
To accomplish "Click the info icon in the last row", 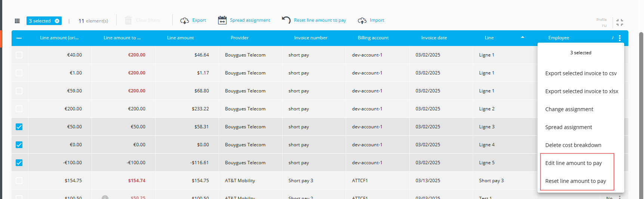I will (105, 197).
